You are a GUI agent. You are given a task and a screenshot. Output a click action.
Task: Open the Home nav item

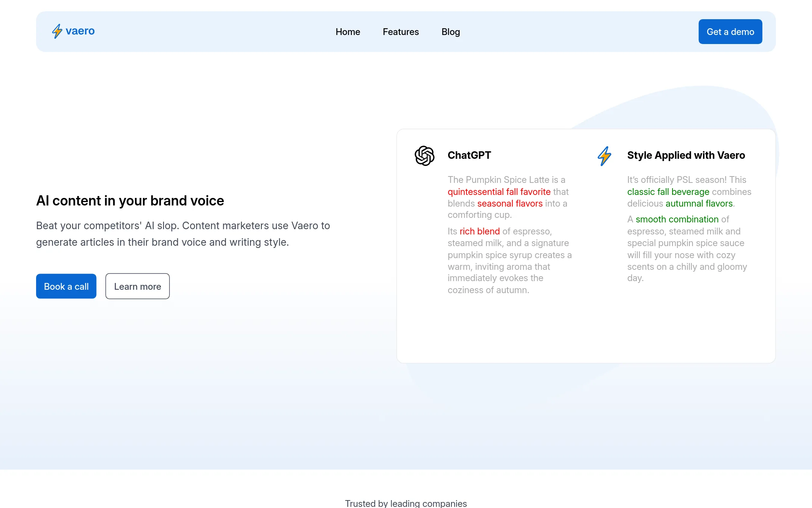348,32
